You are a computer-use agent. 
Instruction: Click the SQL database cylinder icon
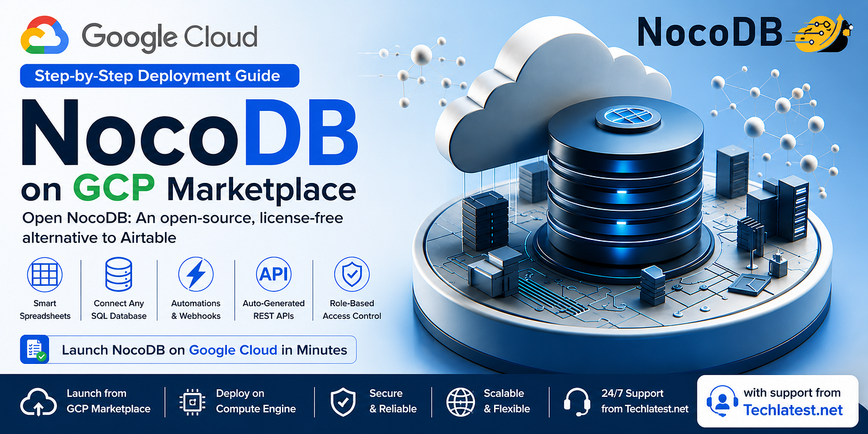point(118,275)
